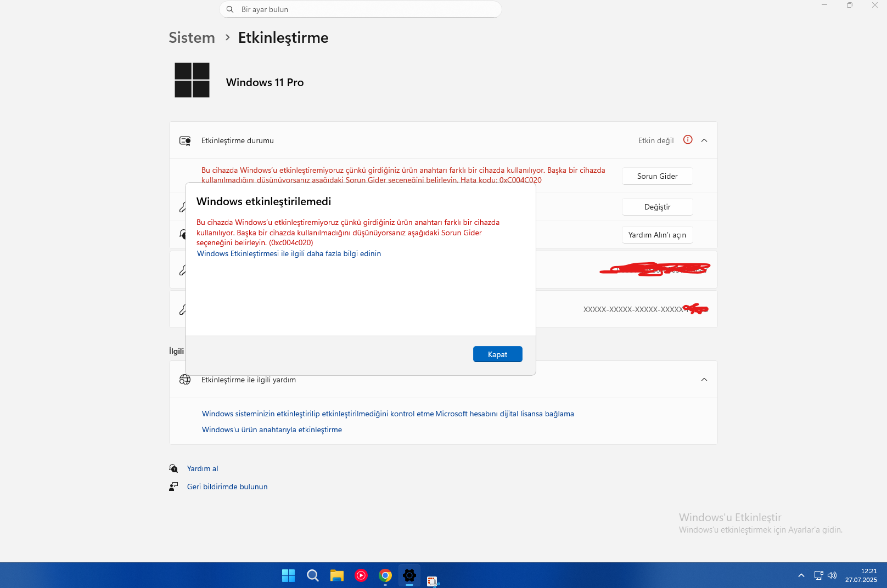Open taskbar Search
The image size is (887, 588).
pos(312,575)
